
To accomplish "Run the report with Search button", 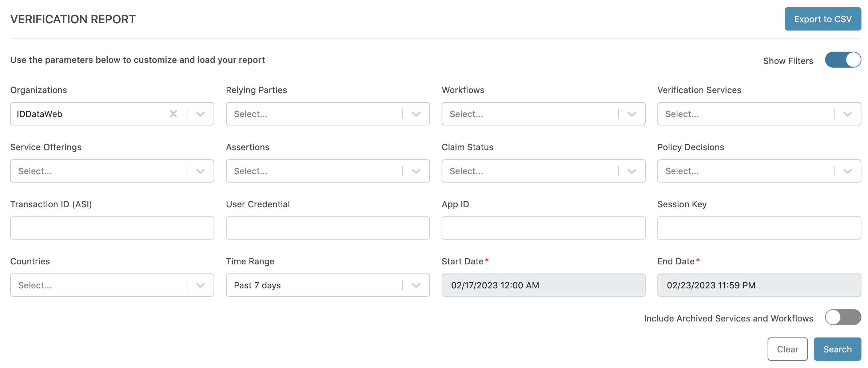I will 837,349.
